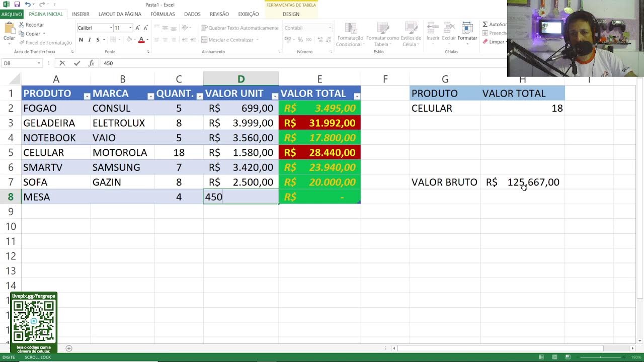Open the MARCA column filter dropdown
Screen dimensions: 644x362
tap(150, 96)
